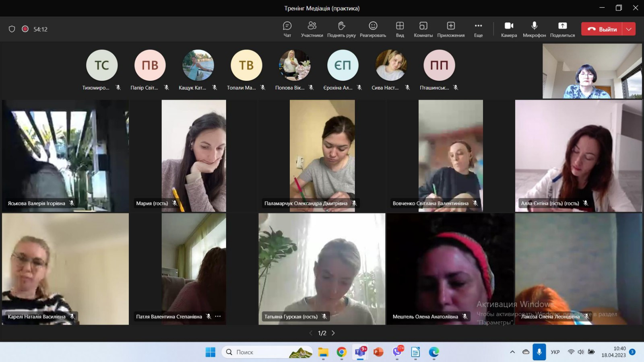Open Приложения apps panel

451,29
